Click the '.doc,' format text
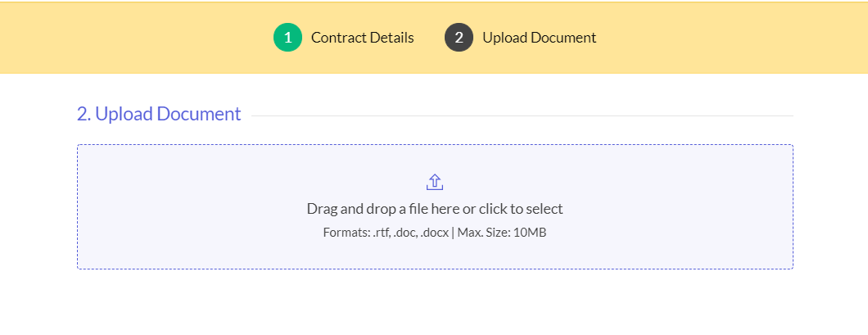 point(405,233)
